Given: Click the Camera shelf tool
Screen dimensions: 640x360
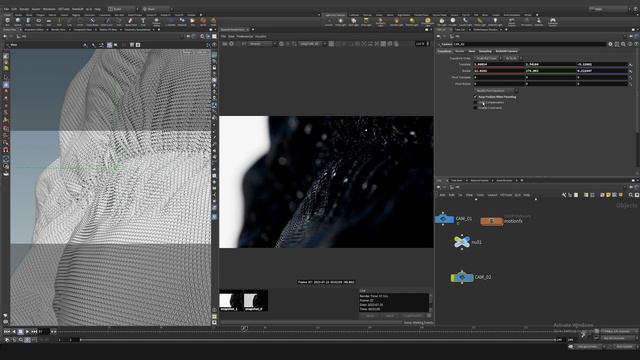Looking at the screenshot, I should 329,22.
